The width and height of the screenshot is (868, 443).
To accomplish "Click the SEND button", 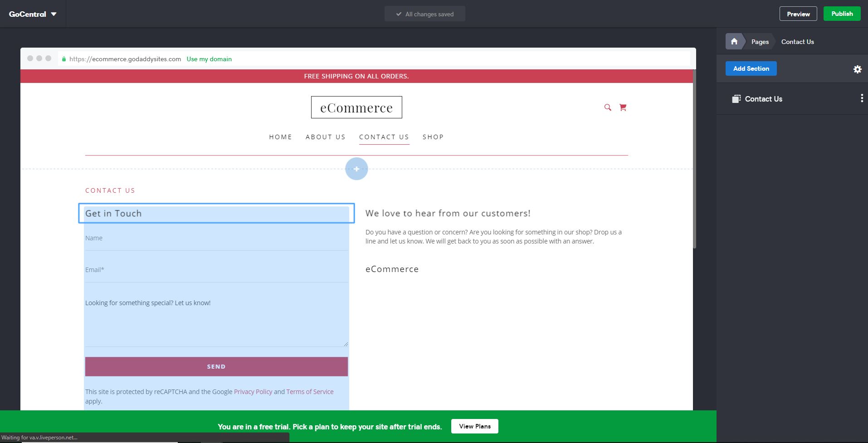I will [216, 366].
